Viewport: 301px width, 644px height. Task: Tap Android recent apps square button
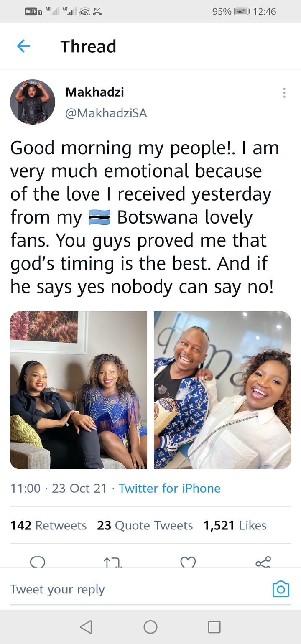pyautogui.click(x=214, y=626)
